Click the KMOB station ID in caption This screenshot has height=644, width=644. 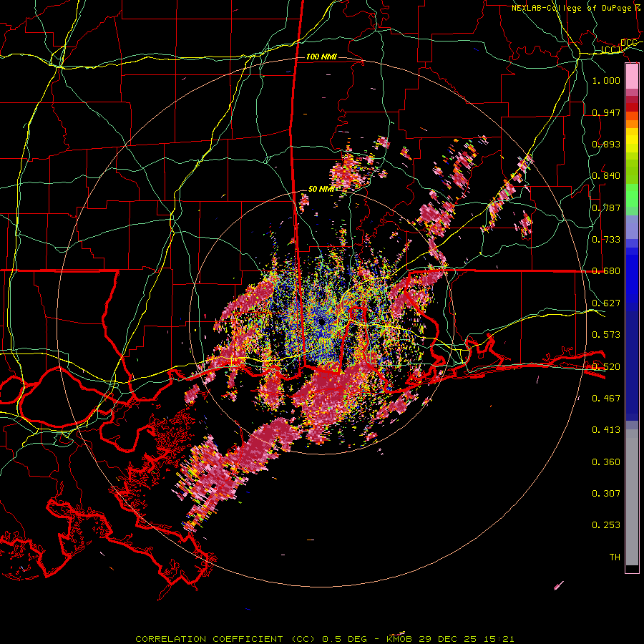pos(399,639)
